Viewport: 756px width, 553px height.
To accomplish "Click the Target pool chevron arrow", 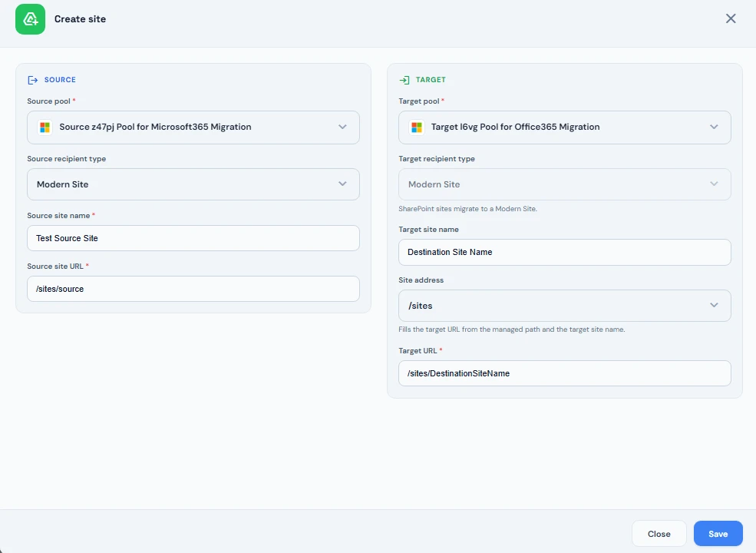I will point(714,127).
